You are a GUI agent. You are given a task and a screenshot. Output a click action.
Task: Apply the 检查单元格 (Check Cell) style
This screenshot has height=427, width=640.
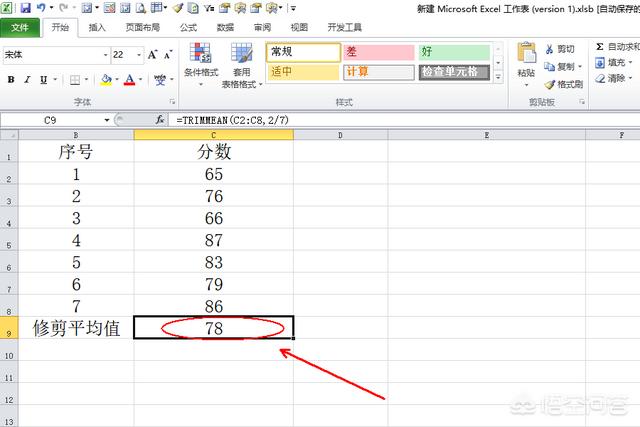(x=454, y=72)
